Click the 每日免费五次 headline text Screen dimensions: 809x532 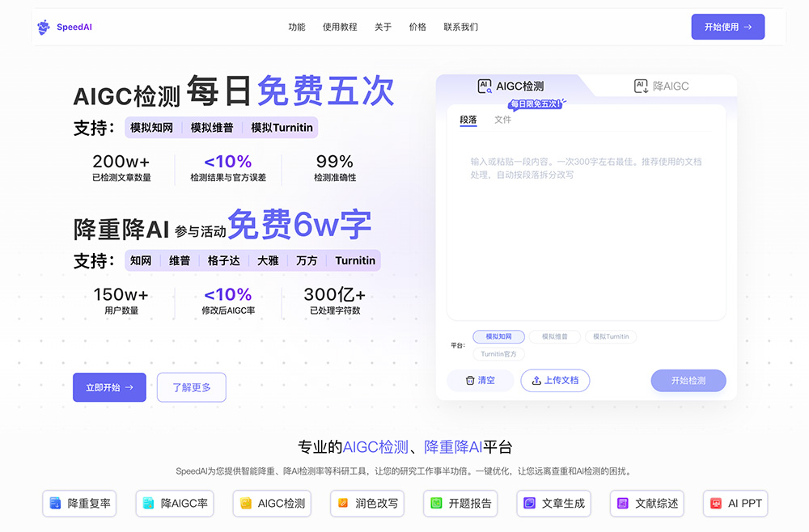290,91
